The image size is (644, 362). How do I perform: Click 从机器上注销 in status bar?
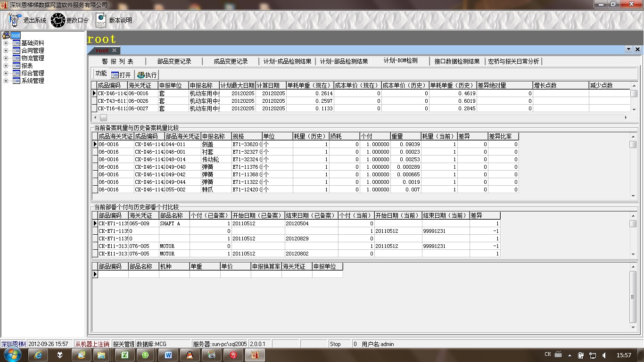92,344
